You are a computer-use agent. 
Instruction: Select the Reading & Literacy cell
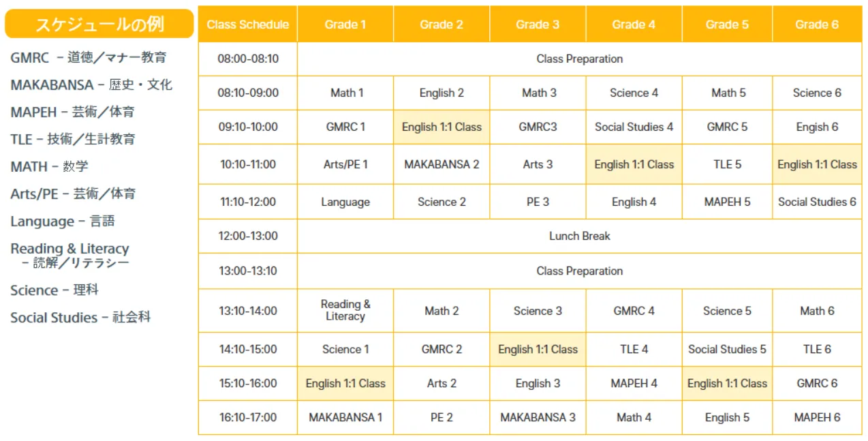[345, 310]
